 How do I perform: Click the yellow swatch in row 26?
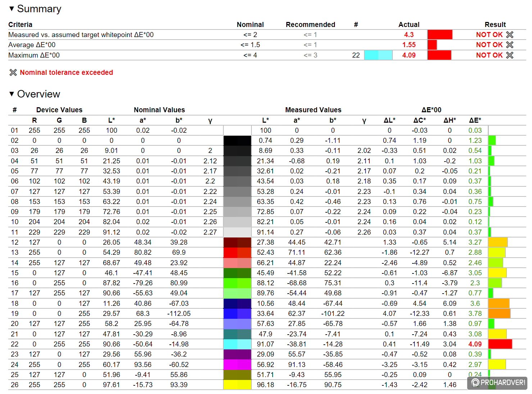[237, 385]
